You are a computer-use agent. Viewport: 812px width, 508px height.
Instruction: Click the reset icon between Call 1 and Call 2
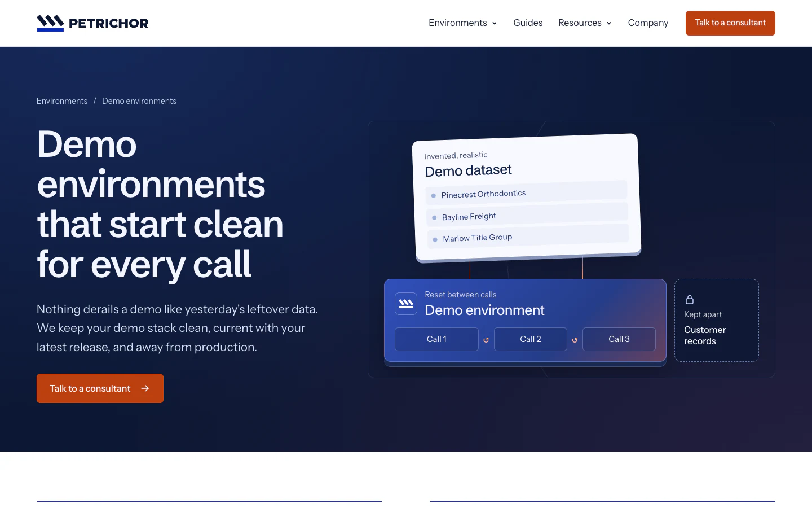486,340
